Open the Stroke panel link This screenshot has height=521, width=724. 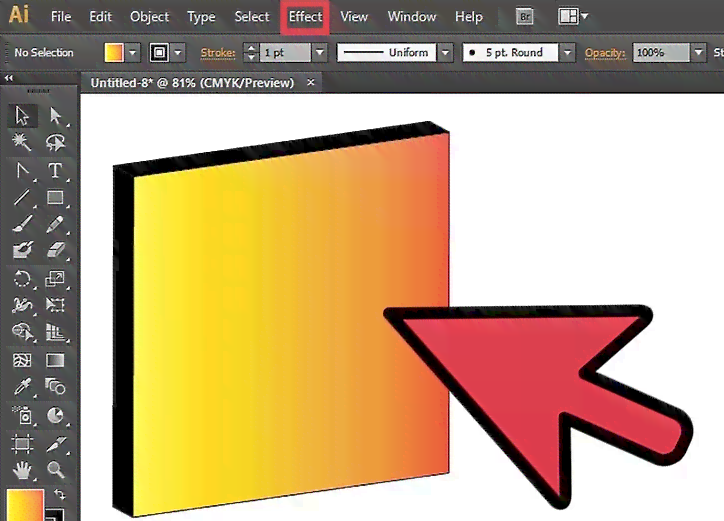tap(218, 53)
